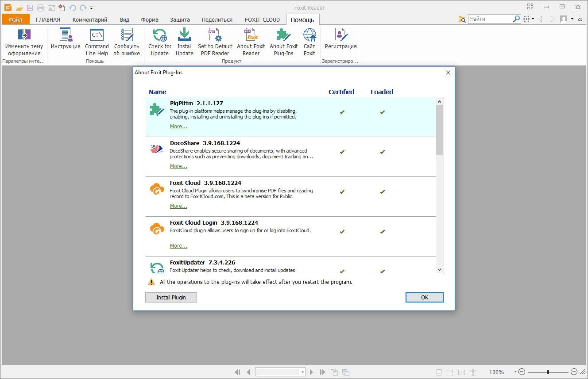588x379 pixels.
Task: Click the Create new PDF starred page icon
Action: pyautogui.click(x=62, y=8)
